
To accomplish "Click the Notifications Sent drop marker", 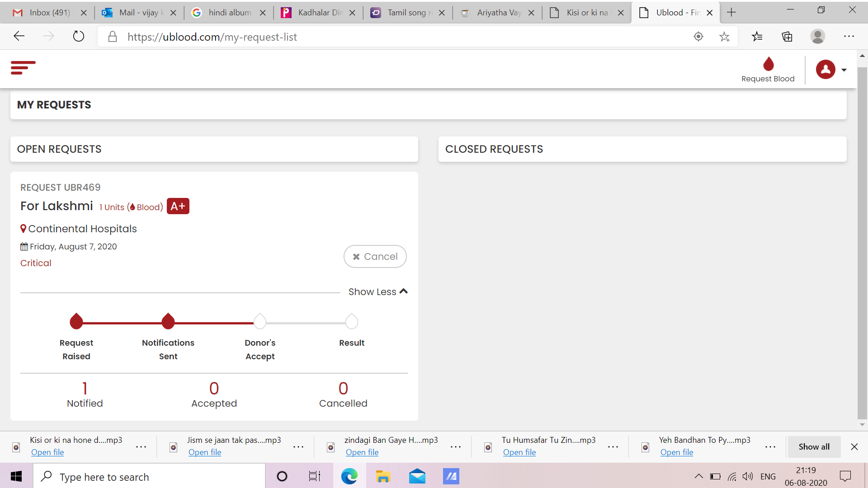I will point(168,321).
